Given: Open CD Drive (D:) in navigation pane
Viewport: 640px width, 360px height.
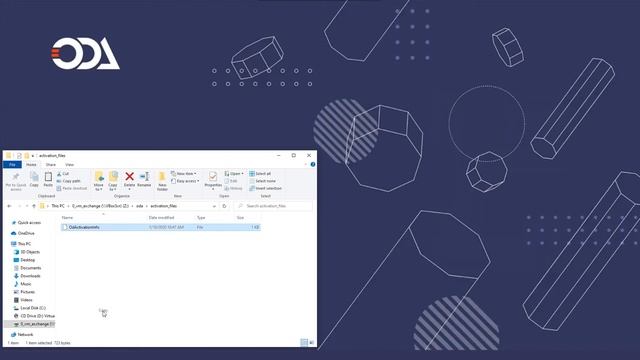Looking at the screenshot, I should (37, 316).
